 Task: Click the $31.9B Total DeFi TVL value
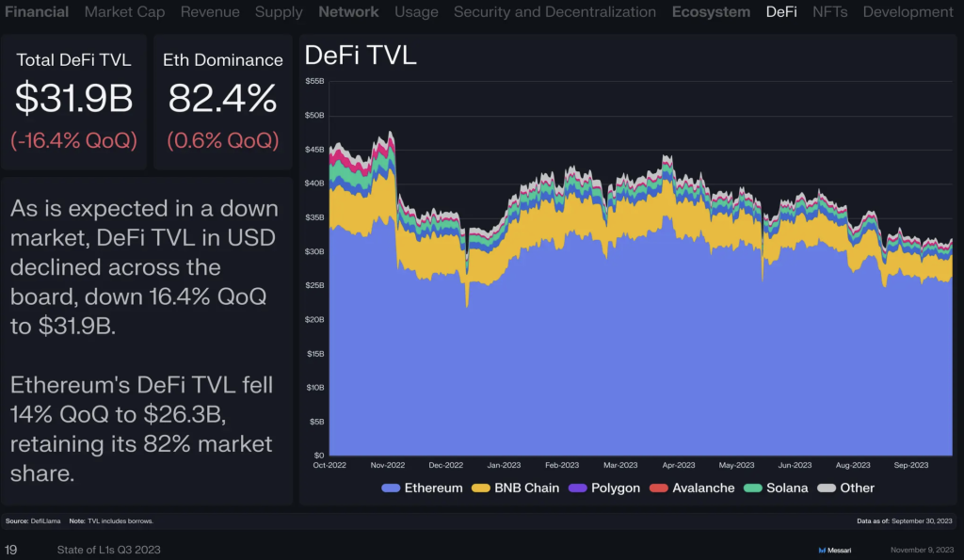(73, 99)
